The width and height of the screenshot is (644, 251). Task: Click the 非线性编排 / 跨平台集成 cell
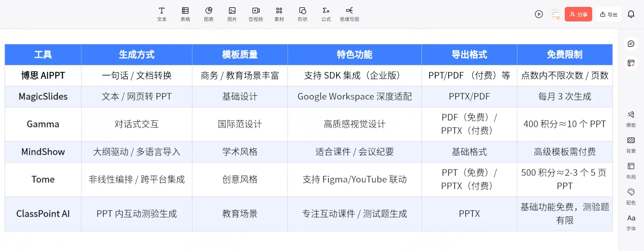[x=137, y=179]
